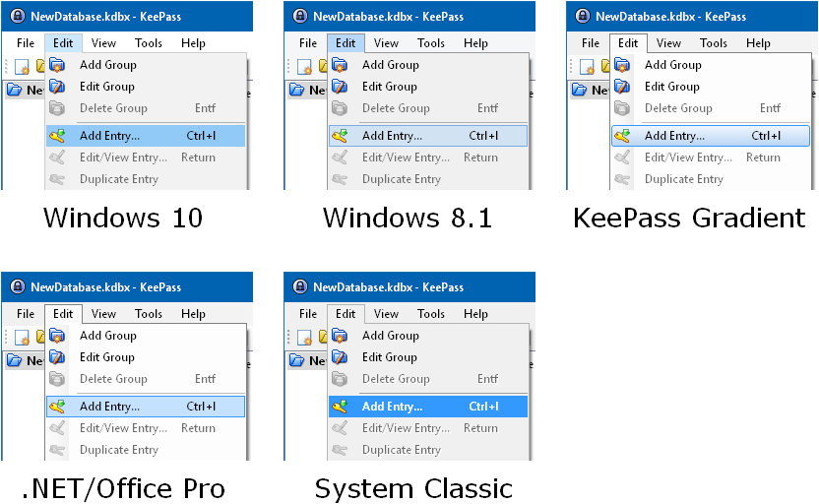Click Add Group icon in .NET/Office Pro menu
The image size is (819, 504).
tap(57, 336)
